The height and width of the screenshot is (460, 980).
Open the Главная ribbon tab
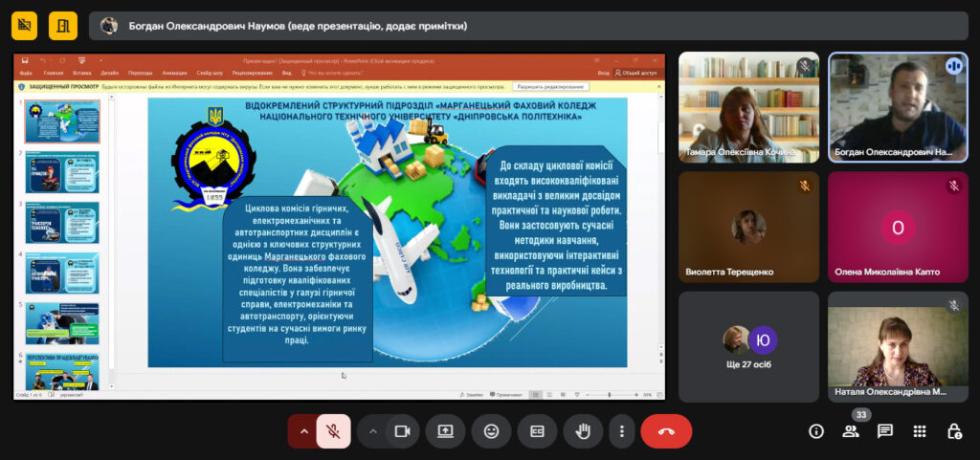[54, 73]
